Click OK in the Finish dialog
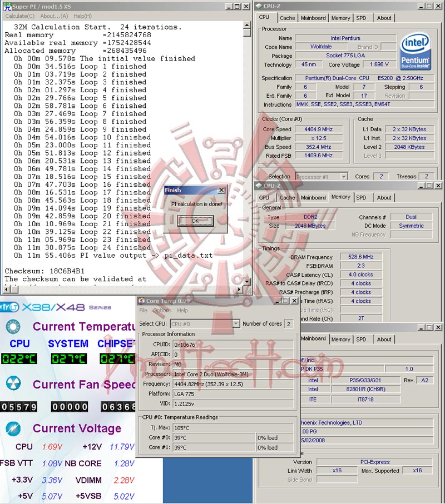 coord(195,221)
